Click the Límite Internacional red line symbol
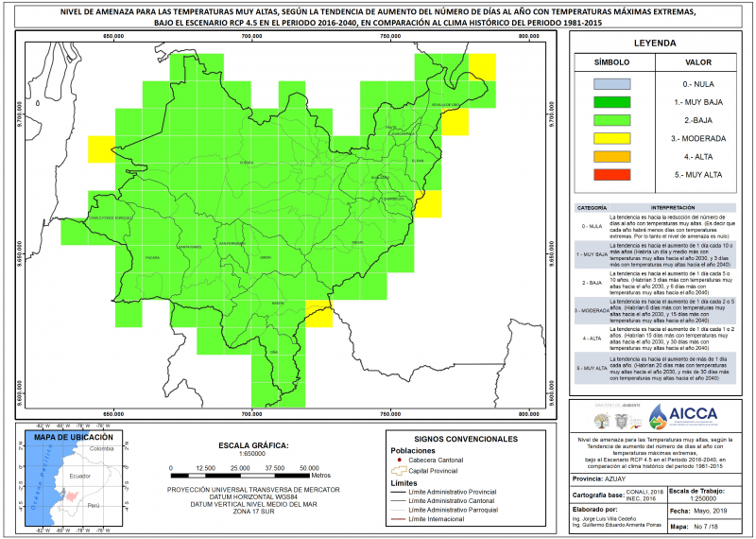Viewport: 756px width, 539px height. (x=398, y=519)
